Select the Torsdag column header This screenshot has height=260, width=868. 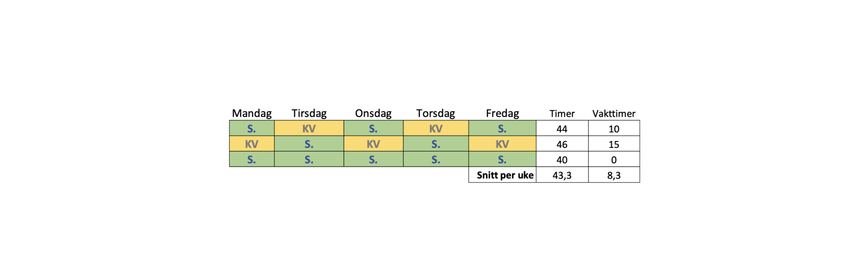tap(436, 114)
